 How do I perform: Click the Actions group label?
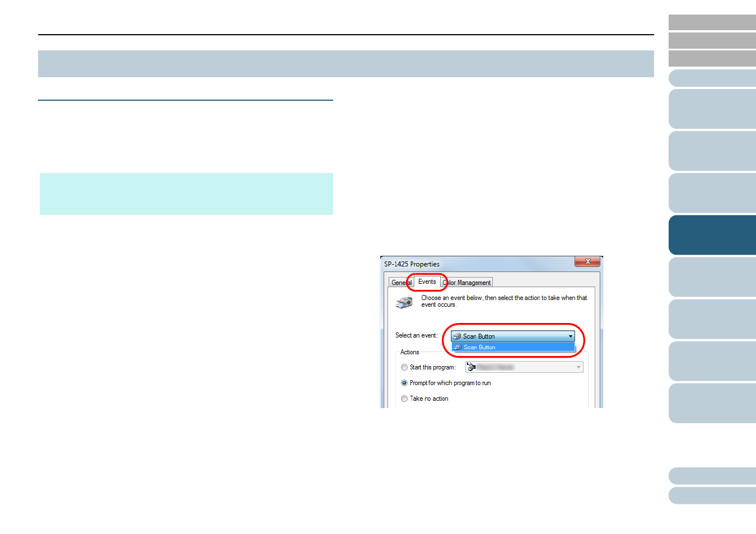pyautogui.click(x=409, y=353)
